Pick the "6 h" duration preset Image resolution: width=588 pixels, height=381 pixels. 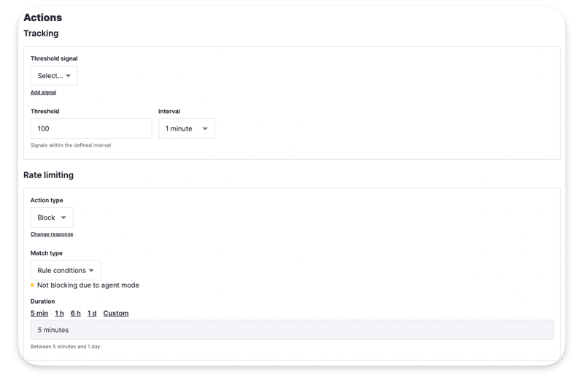click(x=76, y=313)
